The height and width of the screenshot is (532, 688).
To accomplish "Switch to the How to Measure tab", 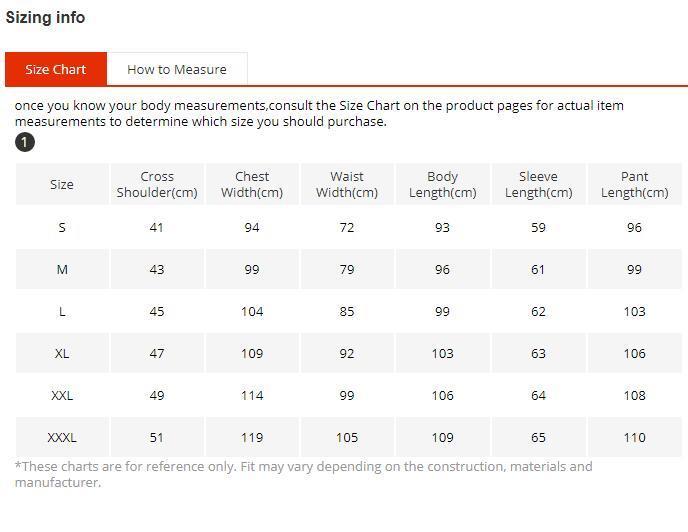I will (176, 69).
